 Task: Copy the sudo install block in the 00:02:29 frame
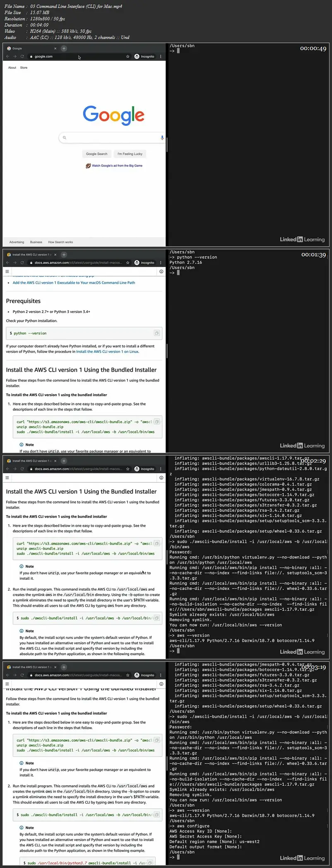(x=157, y=618)
